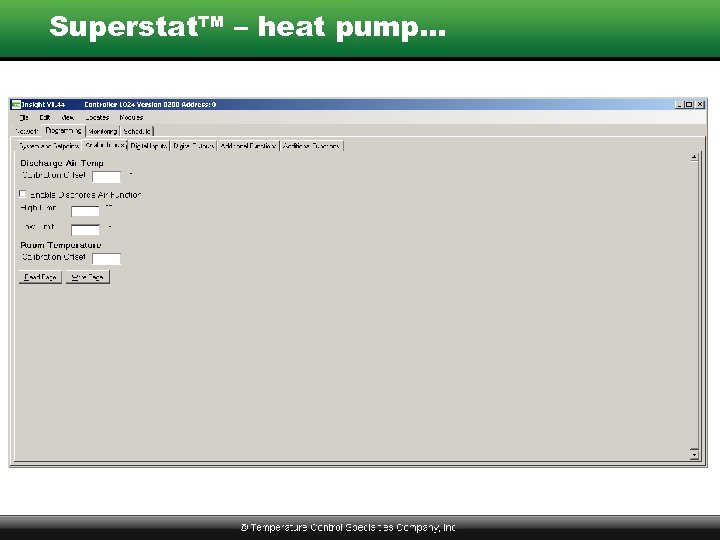Screen dimensions: 720x540
Task: Click the scrollbar down arrow
Action: 694,454
